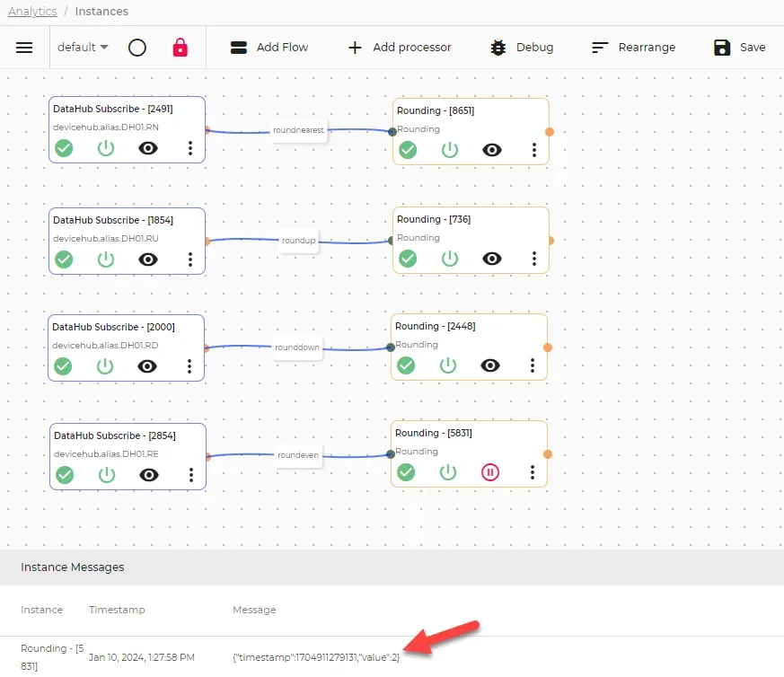This screenshot has width=784, height=677.
Task: Toggle visibility eye on Rounding [8651]
Action: (492, 150)
